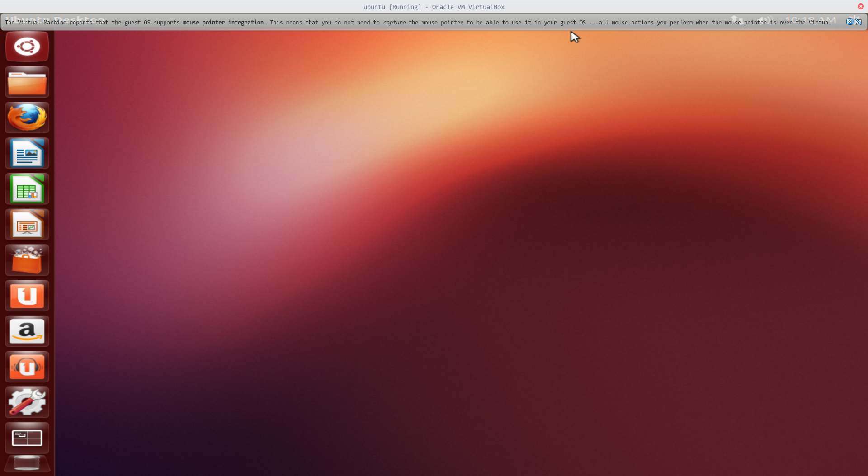The height and width of the screenshot is (476, 868).
Task: Open Ubuntu Software Center shopping bag
Action: pyautogui.click(x=27, y=260)
